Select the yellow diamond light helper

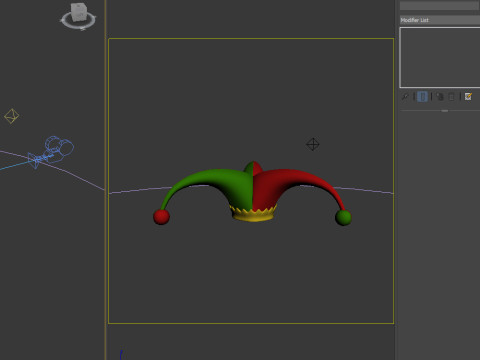tap(12, 116)
